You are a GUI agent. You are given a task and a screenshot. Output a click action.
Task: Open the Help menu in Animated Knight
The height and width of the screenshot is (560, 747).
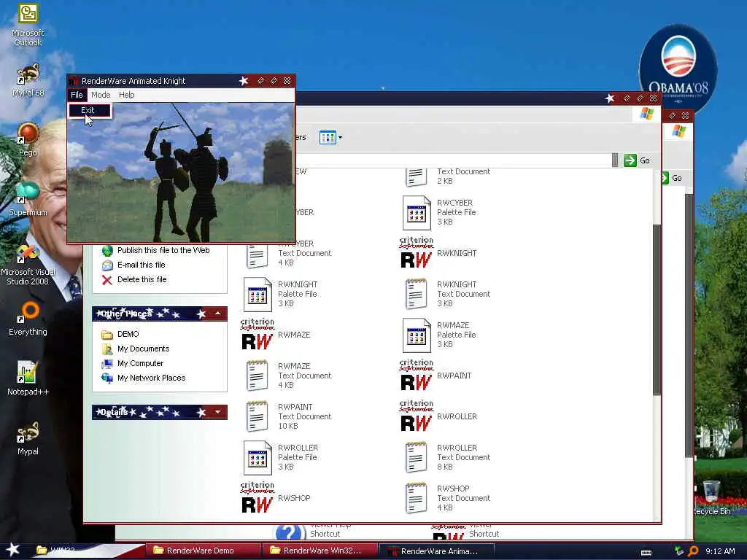point(127,95)
